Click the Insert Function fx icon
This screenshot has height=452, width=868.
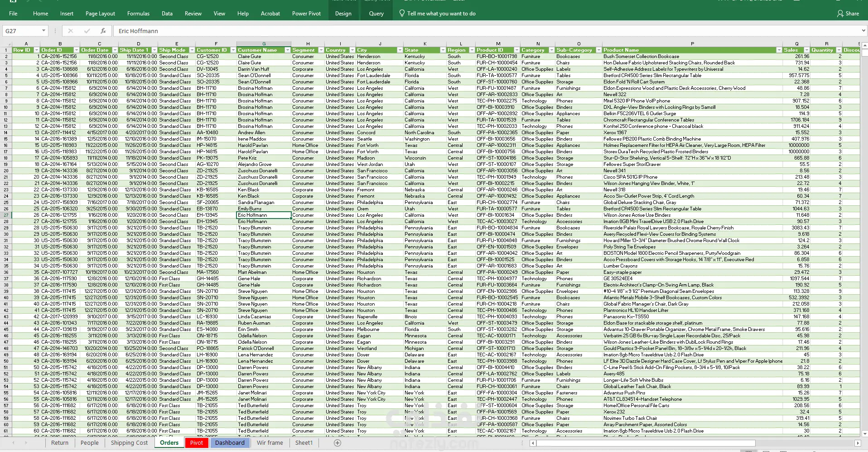point(103,31)
